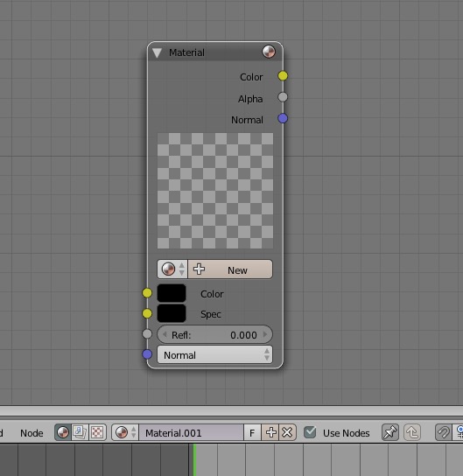This screenshot has width=463, height=476.
Task: Click the checkered material preview thumbnail
Action: click(x=215, y=191)
